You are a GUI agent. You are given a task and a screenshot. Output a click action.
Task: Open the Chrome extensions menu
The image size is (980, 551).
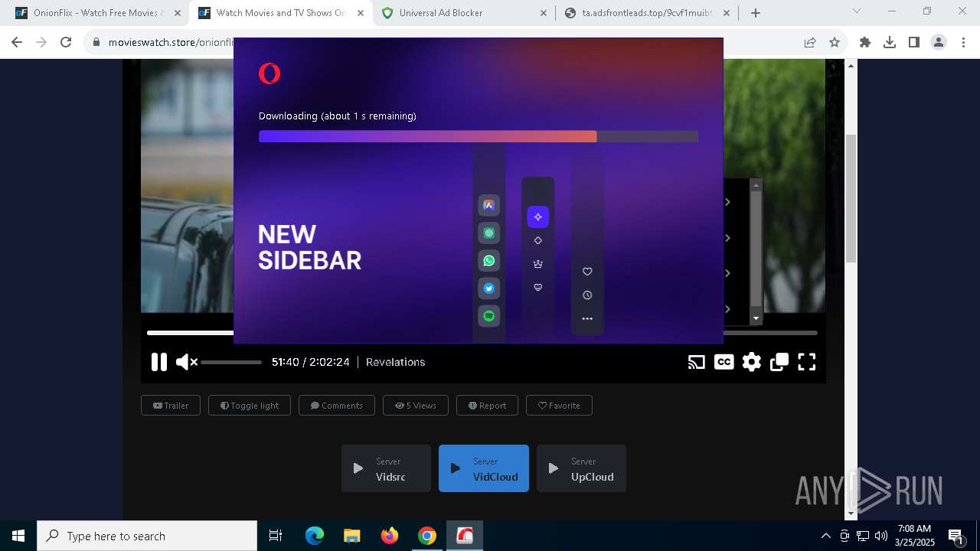865,43
